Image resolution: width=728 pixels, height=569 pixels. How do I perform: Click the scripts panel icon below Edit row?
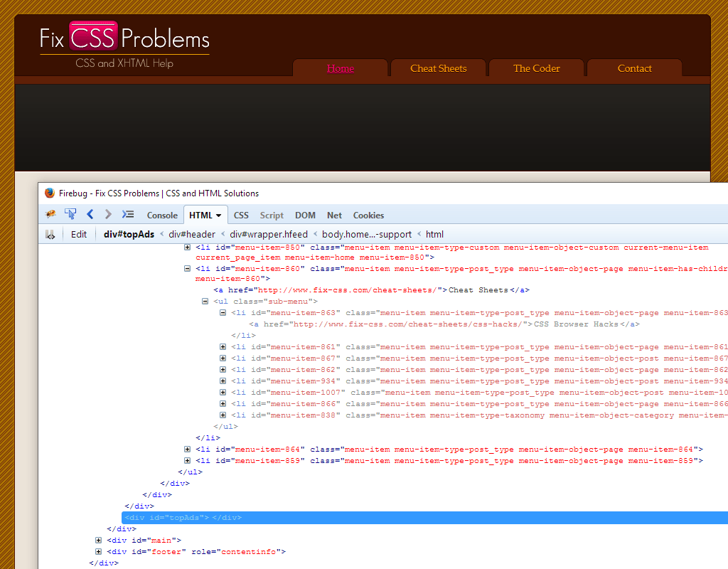point(50,233)
